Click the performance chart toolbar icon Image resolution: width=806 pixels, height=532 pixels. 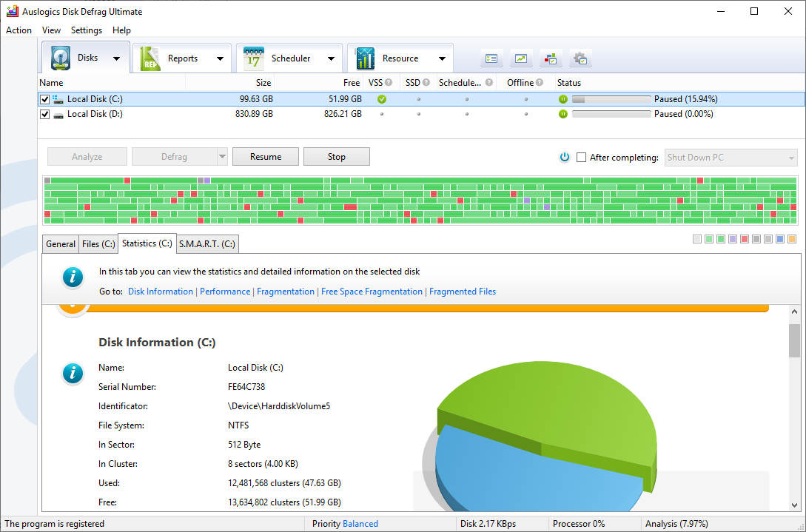(521, 58)
